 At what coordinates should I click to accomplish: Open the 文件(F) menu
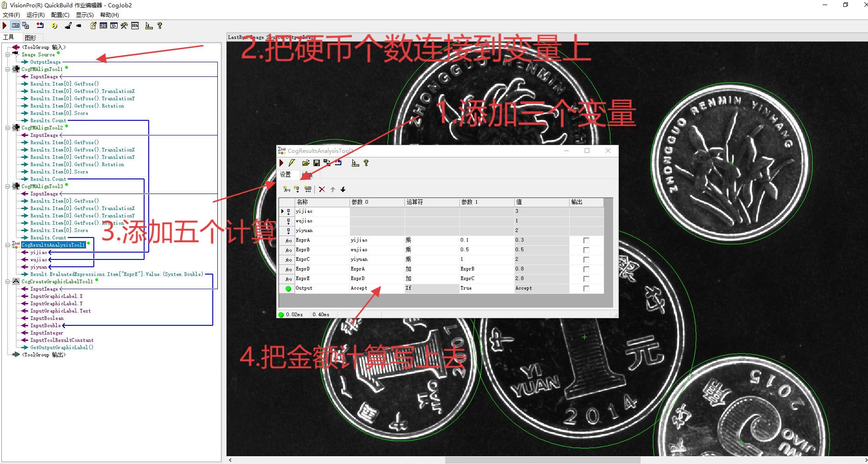tap(11, 15)
